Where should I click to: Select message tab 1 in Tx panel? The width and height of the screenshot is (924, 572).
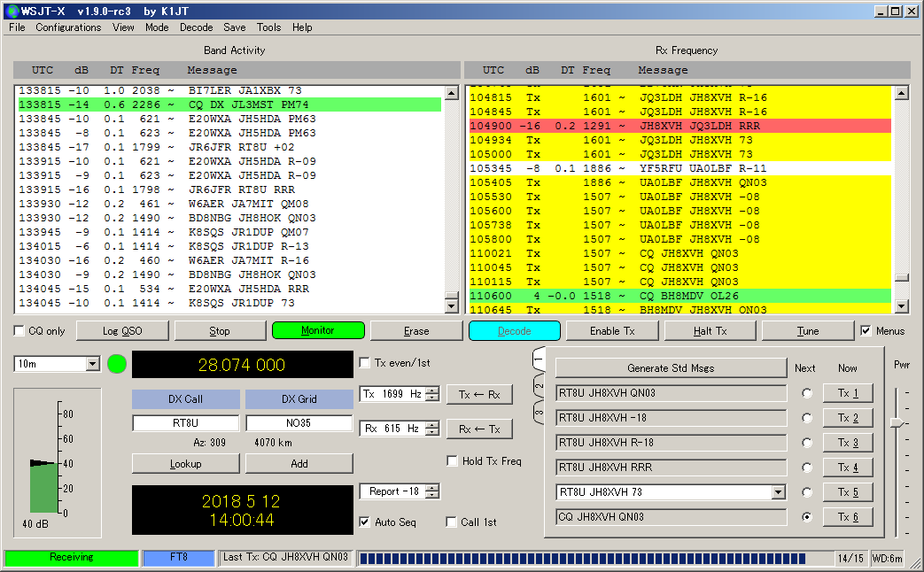click(x=538, y=360)
